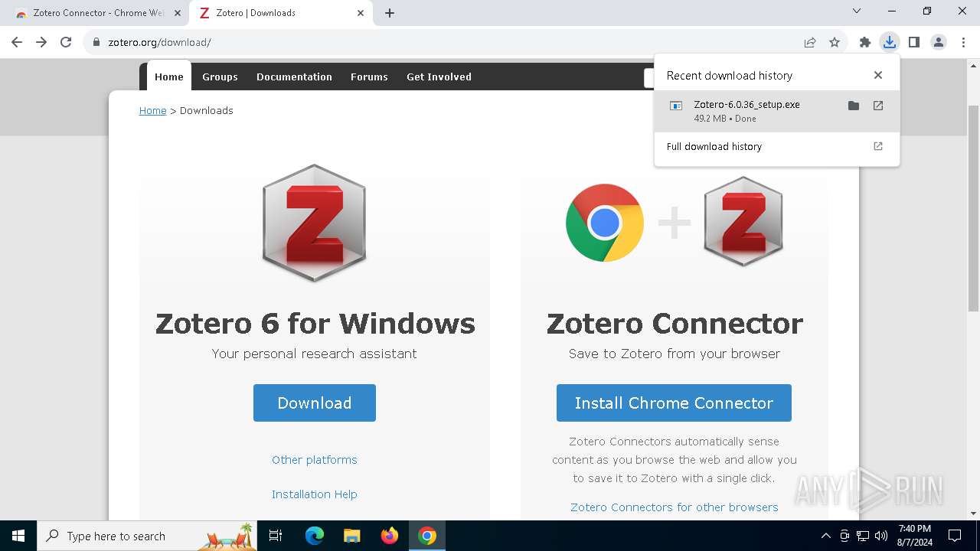Open the Home navigation item
This screenshot has height=551, width=980.
[169, 77]
